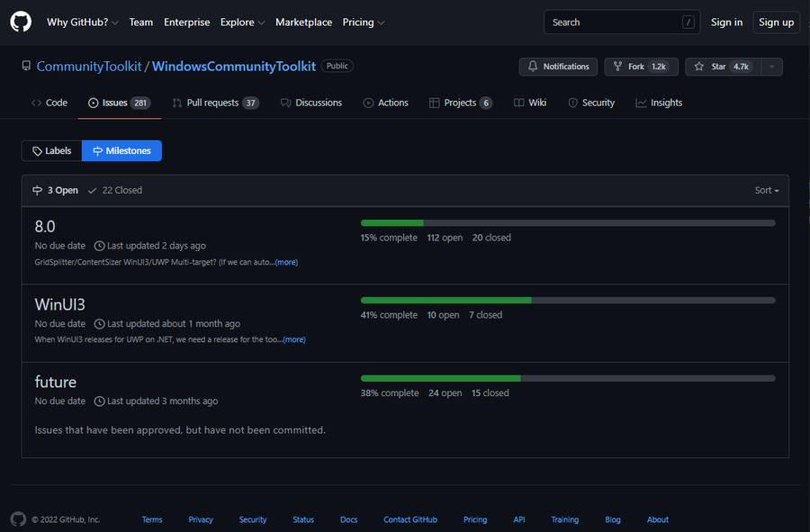Screen dimensions: 810x532
Task: Click the future milestone progress bar
Action: (568, 379)
